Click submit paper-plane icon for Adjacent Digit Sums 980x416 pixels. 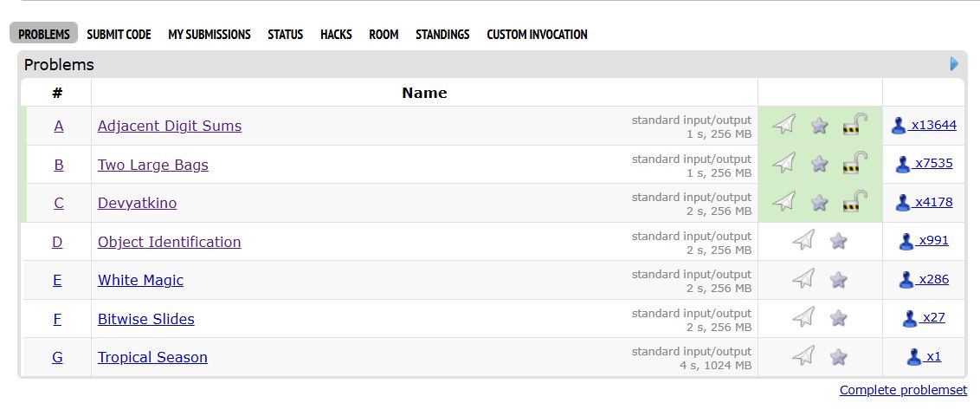(x=783, y=125)
